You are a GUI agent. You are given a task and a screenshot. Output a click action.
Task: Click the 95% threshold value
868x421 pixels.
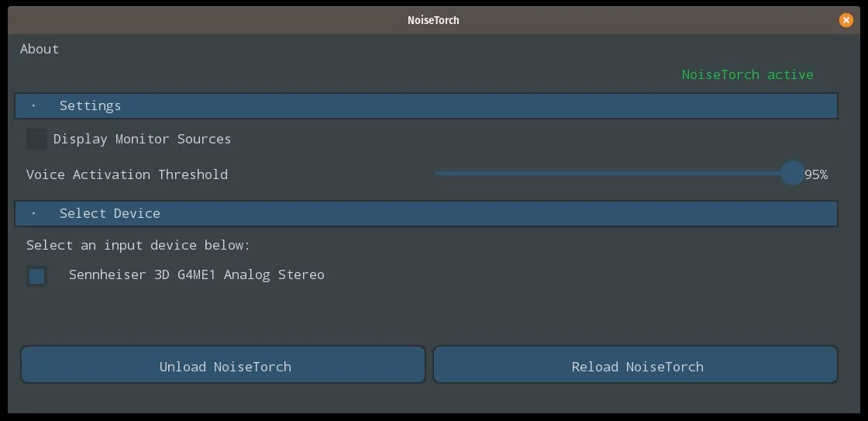coord(816,174)
